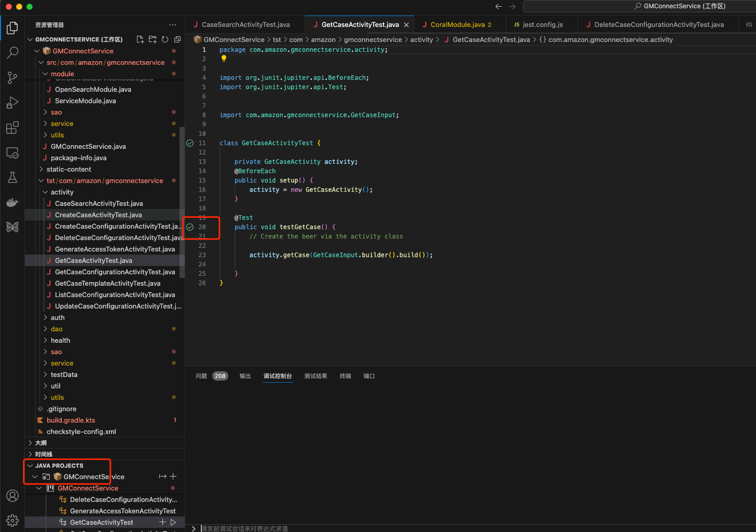This screenshot has height=532, width=756.
Task: Collapse the module folder
Action: pyautogui.click(x=45, y=74)
